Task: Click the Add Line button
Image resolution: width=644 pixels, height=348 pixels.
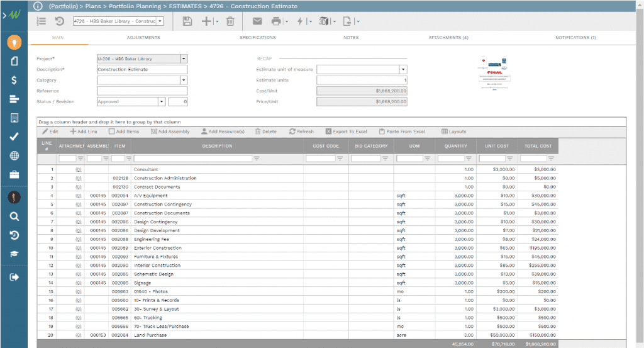Action: point(84,132)
